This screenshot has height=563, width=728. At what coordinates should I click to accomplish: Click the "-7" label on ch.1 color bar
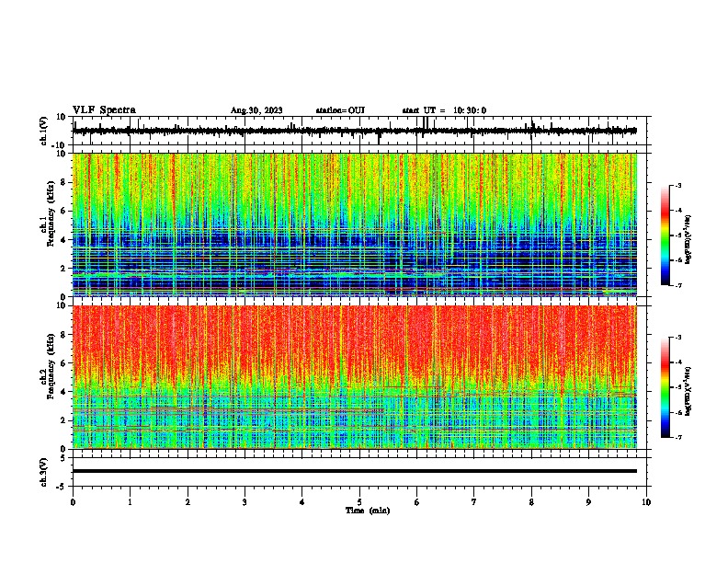click(x=677, y=285)
